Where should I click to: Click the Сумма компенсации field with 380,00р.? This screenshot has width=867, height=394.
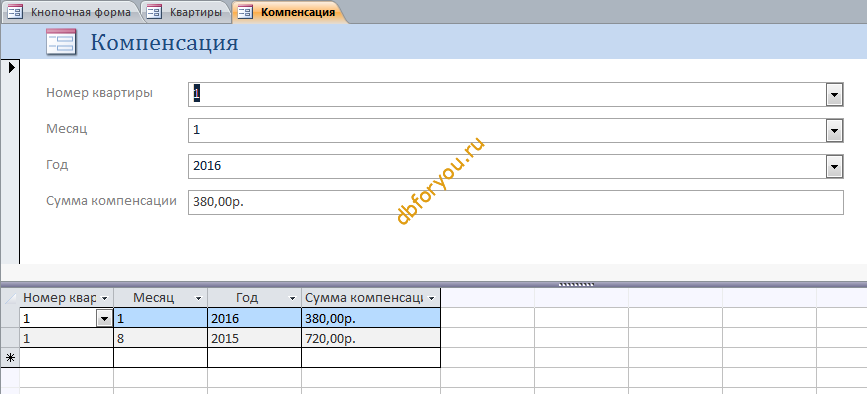pyautogui.click(x=516, y=203)
